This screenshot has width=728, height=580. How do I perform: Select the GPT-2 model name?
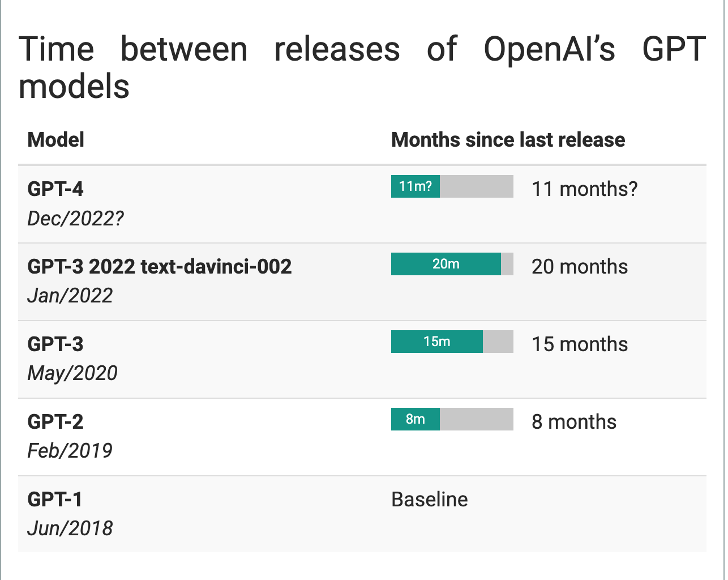[x=55, y=422]
